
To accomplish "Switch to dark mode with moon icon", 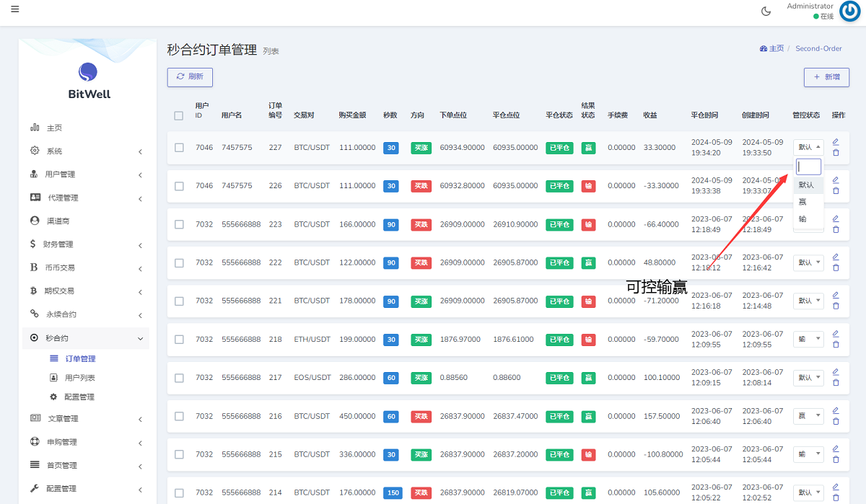I will 766,11.
